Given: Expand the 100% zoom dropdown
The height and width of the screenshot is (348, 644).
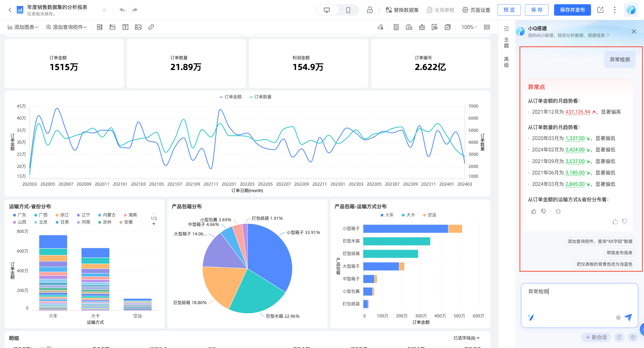Looking at the screenshot, I should 469,27.
